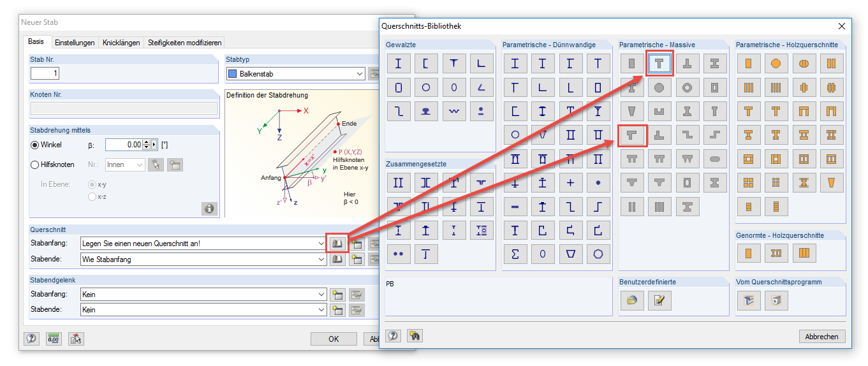Choose half T-section in Parametrische - Massive
The width and height of the screenshot is (868, 366).
coord(633,135)
